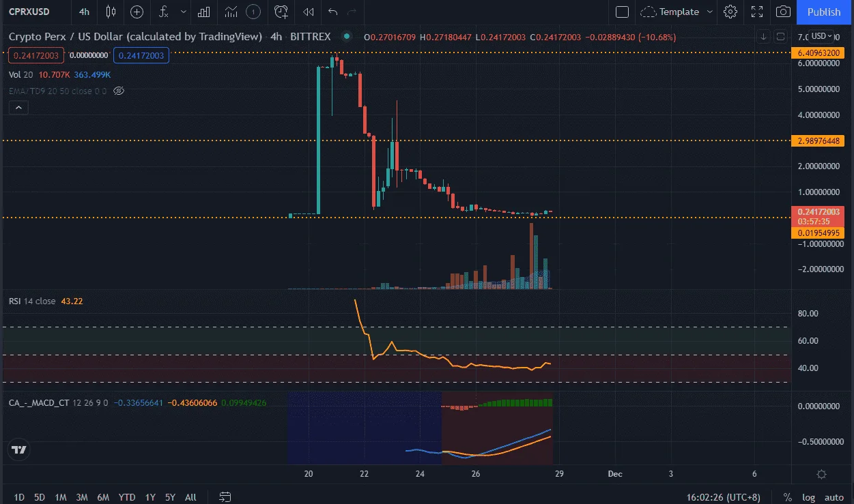The height and width of the screenshot is (504, 854).
Task: Select the All time range
Action: click(190, 497)
